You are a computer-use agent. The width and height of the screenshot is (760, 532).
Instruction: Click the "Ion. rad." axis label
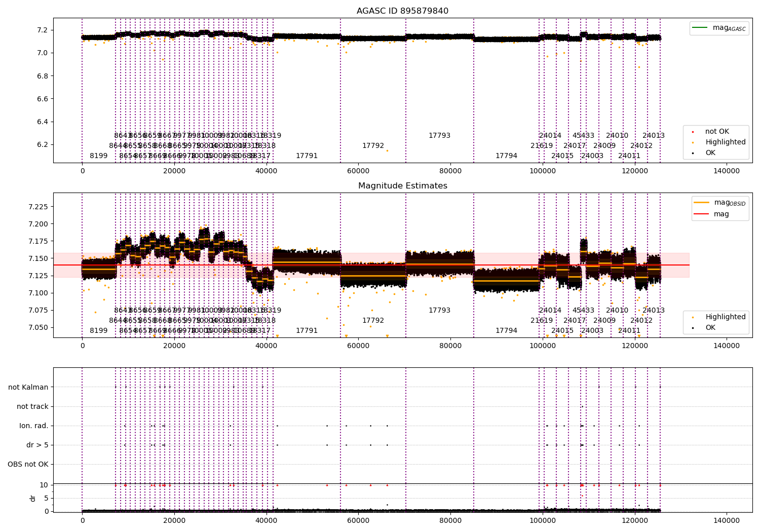(x=34, y=426)
